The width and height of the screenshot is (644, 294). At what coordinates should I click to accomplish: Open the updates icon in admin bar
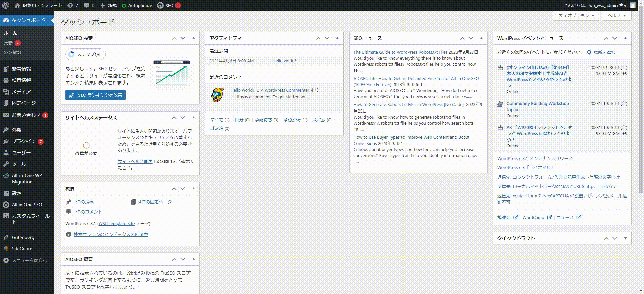coord(70,5)
